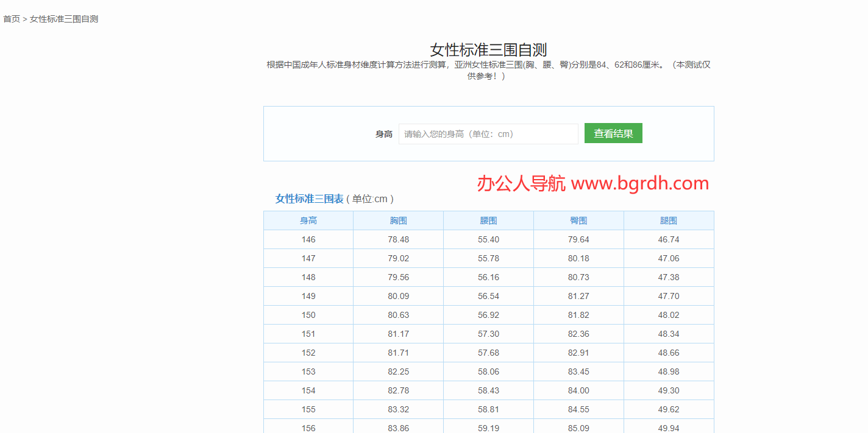Click the description text under the title

click(488, 70)
